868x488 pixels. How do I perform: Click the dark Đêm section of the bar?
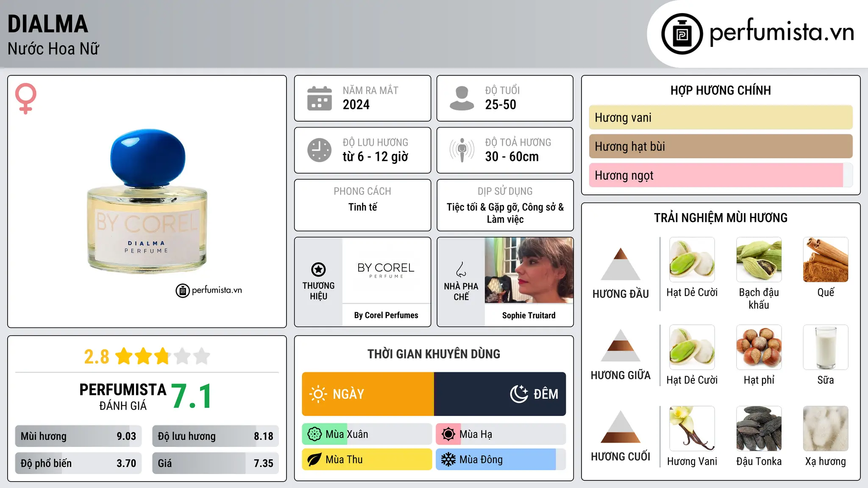pyautogui.click(x=500, y=394)
